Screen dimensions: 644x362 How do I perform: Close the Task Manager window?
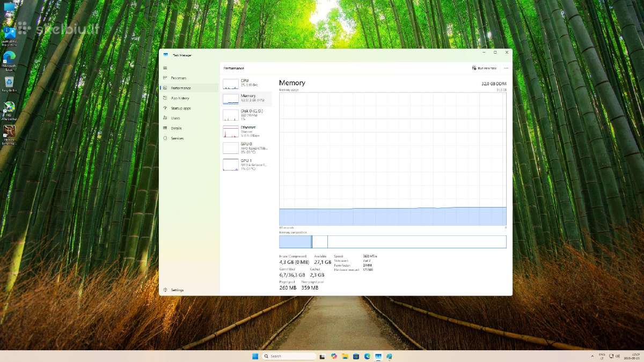click(x=506, y=53)
